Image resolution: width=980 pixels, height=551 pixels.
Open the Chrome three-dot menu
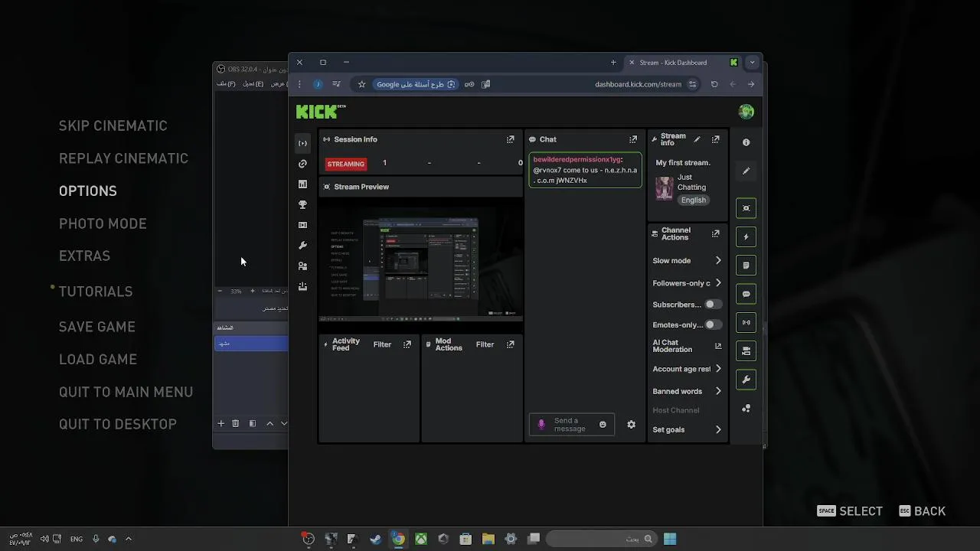coord(299,84)
